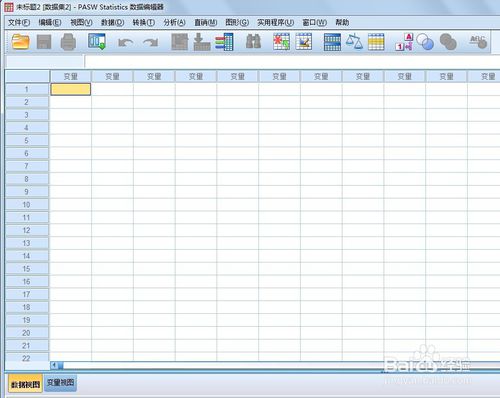Click the Value Labels icon
The image size is (500, 398).
pyautogui.click(x=404, y=42)
